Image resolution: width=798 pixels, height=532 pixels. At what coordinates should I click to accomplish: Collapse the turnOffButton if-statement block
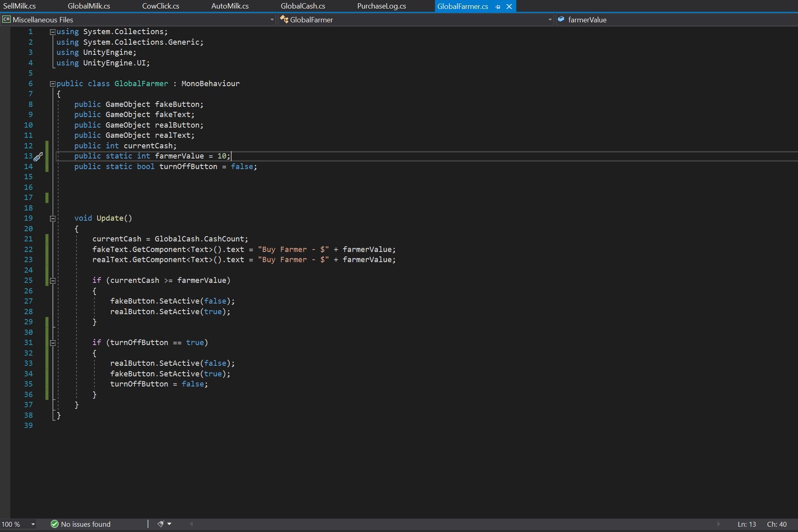(x=52, y=343)
